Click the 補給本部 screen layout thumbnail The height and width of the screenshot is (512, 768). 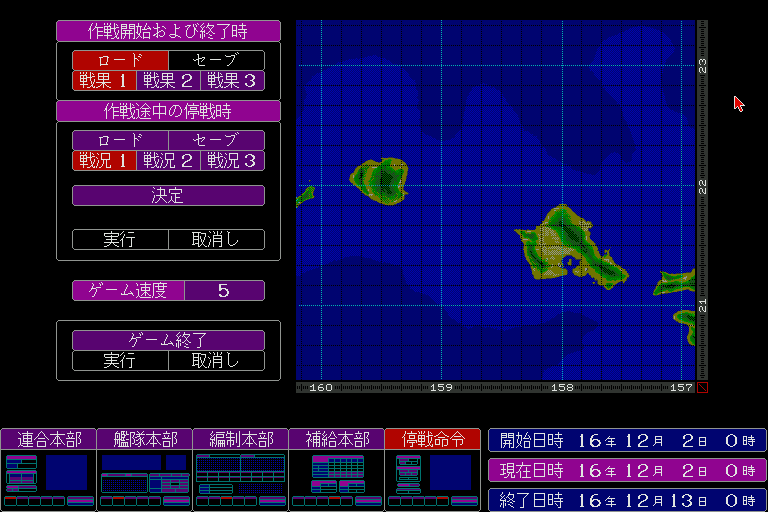point(336,480)
